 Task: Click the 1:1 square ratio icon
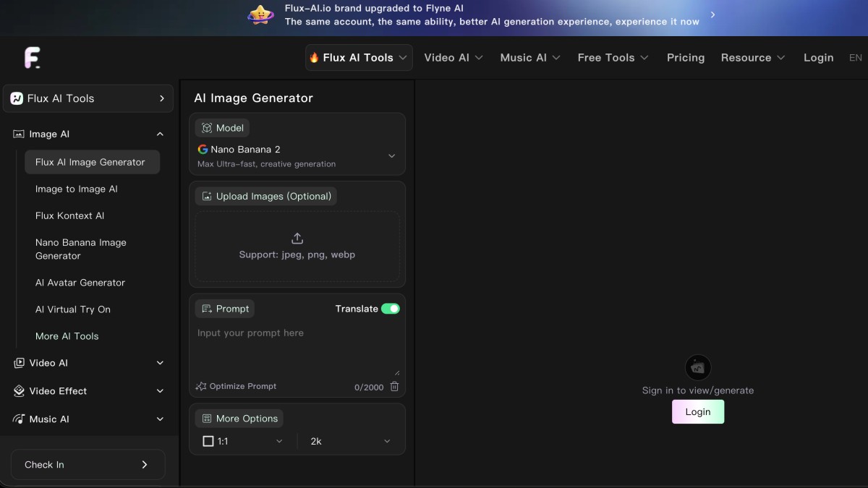click(208, 441)
